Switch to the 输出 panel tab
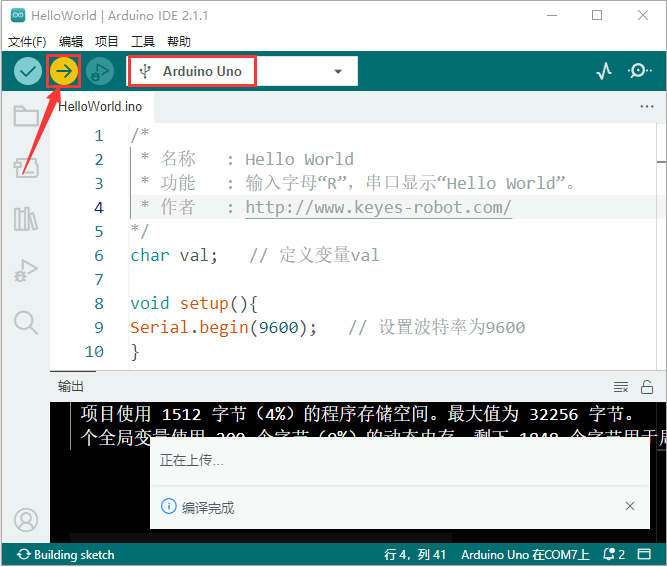Image resolution: width=667 pixels, height=567 pixels. click(71, 387)
